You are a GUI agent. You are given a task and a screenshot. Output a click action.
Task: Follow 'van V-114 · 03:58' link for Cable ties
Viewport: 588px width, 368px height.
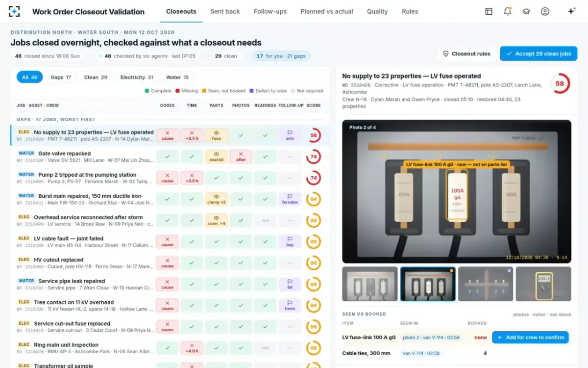pyautogui.click(x=421, y=353)
